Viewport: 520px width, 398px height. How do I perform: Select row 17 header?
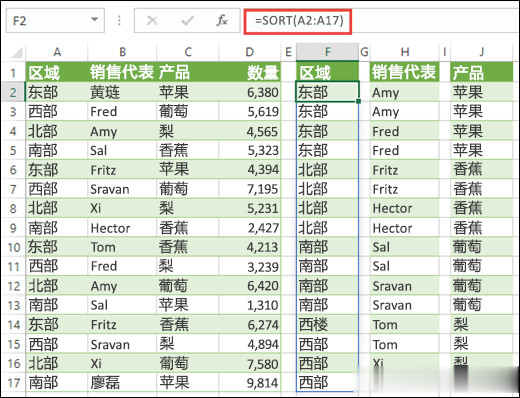pos(13,383)
